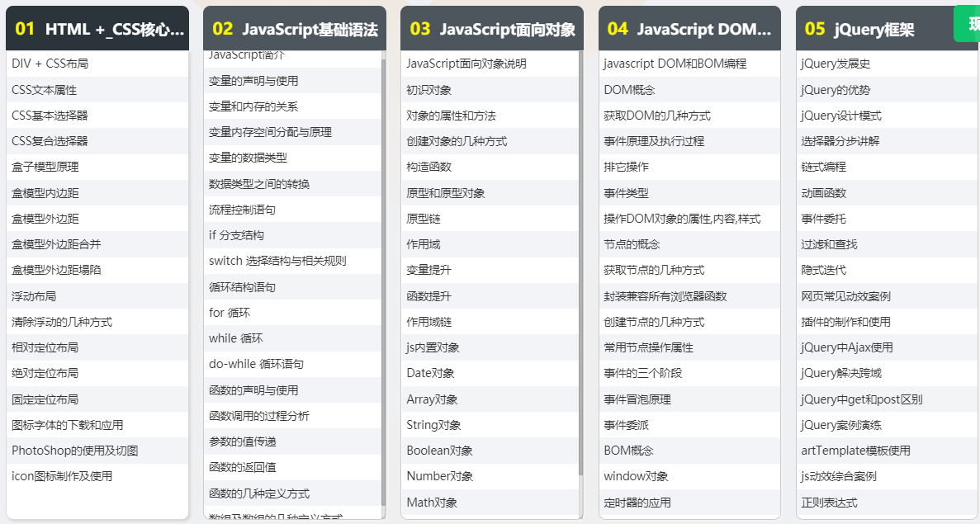Viewport: 980px width, 524px height.
Task: Click the JavaScript基础语法 list scrollbar
Action: 383,284
